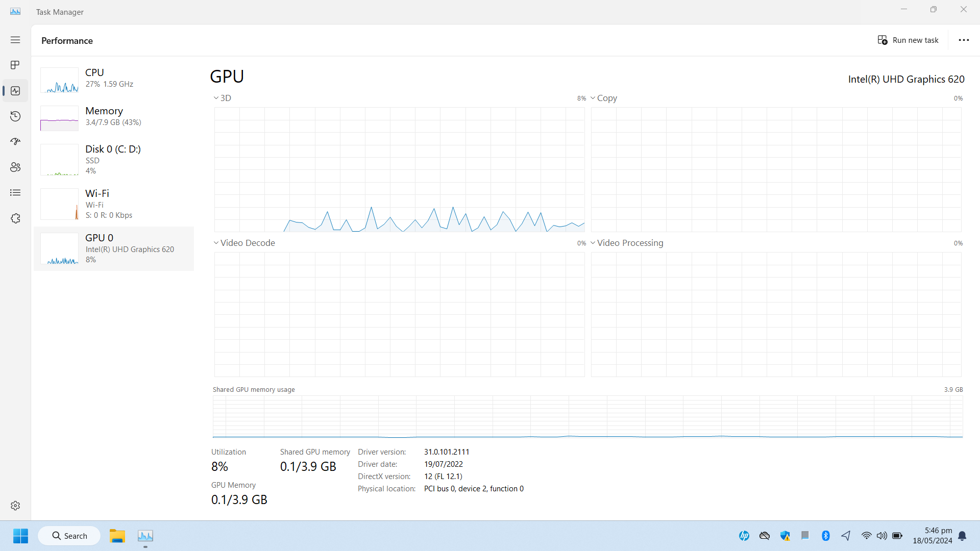980x551 pixels.
Task: Click the Run new task button
Action: point(908,40)
